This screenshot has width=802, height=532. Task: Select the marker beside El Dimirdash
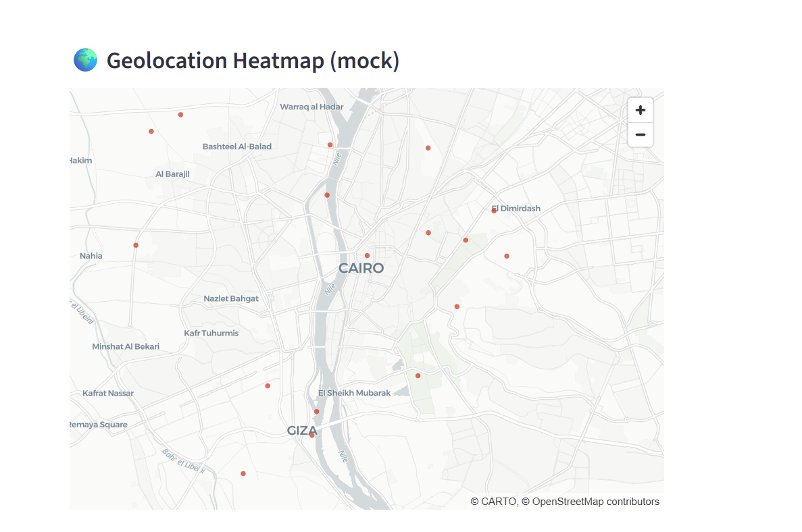pyautogui.click(x=493, y=210)
